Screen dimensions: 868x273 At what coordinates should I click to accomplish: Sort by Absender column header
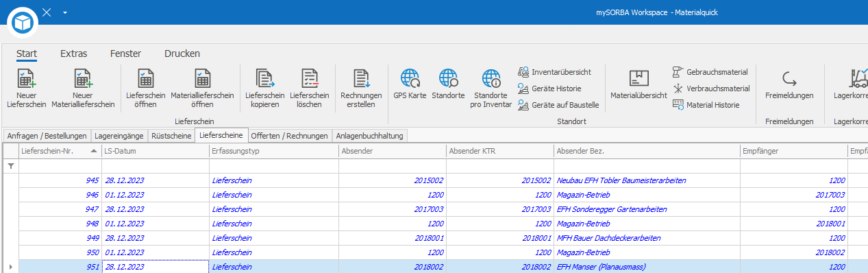click(393, 151)
